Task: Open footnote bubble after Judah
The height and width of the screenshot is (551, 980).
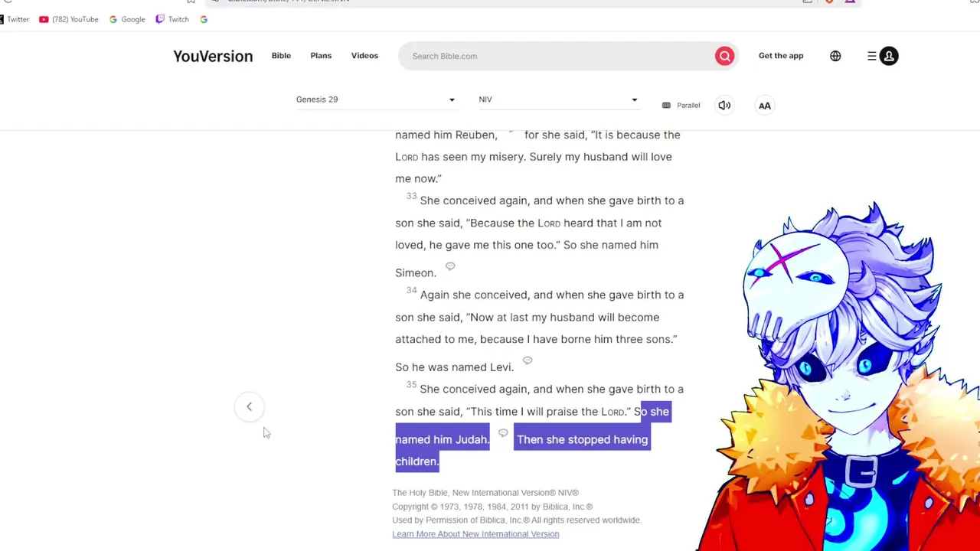Action: tap(503, 433)
